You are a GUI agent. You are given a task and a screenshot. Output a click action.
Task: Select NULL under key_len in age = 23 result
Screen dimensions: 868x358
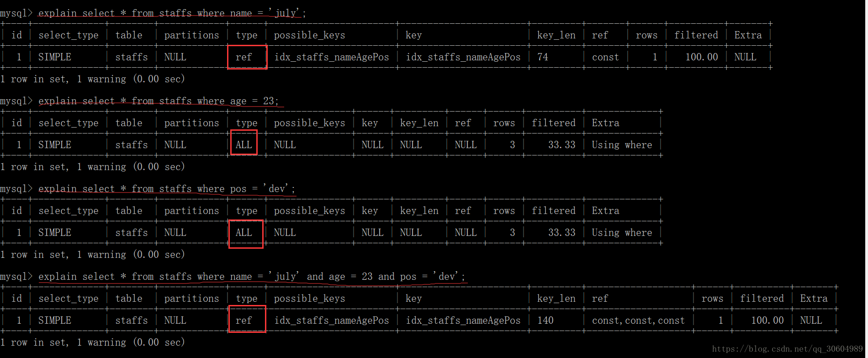tap(411, 144)
